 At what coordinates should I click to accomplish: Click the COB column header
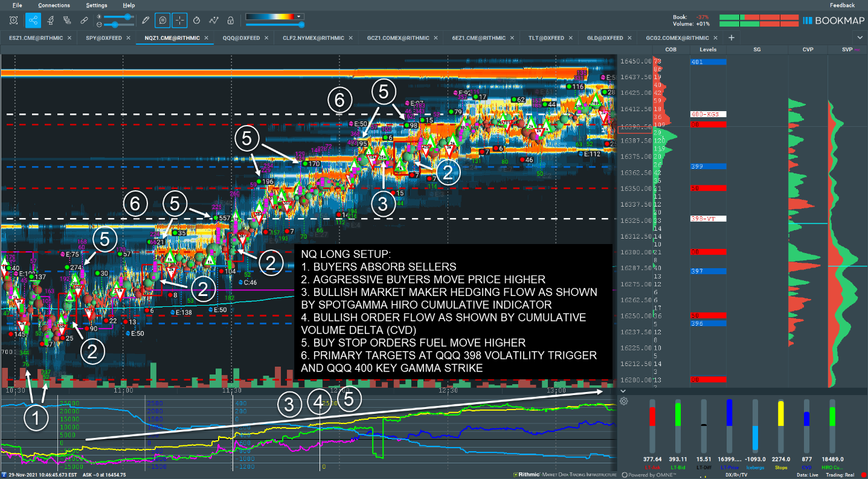(x=670, y=50)
